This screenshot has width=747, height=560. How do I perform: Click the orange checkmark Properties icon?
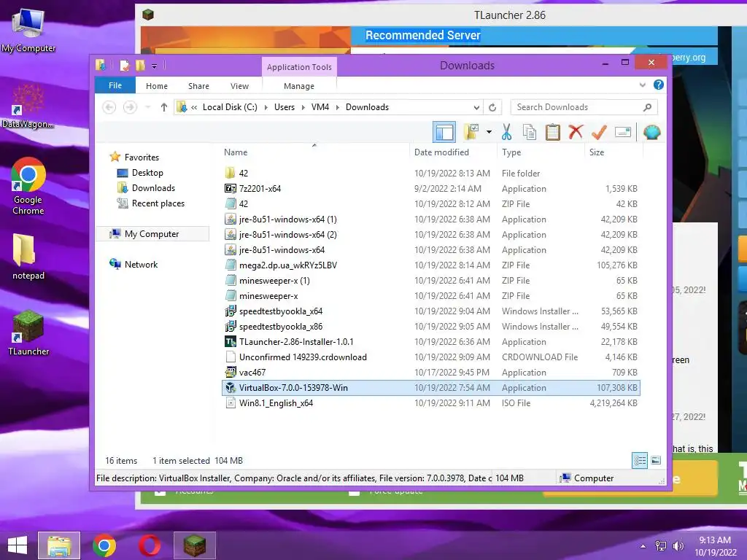(599, 132)
